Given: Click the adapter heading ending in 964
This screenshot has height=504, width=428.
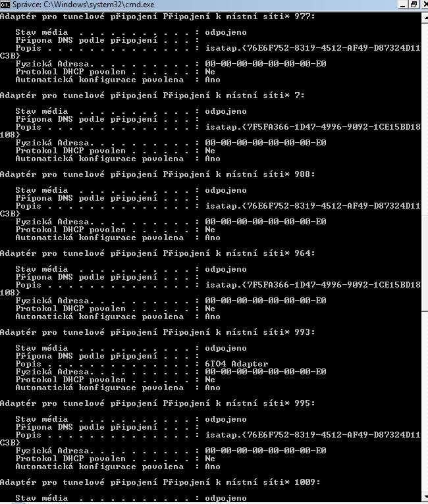Looking at the screenshot, I should [157, 253].
